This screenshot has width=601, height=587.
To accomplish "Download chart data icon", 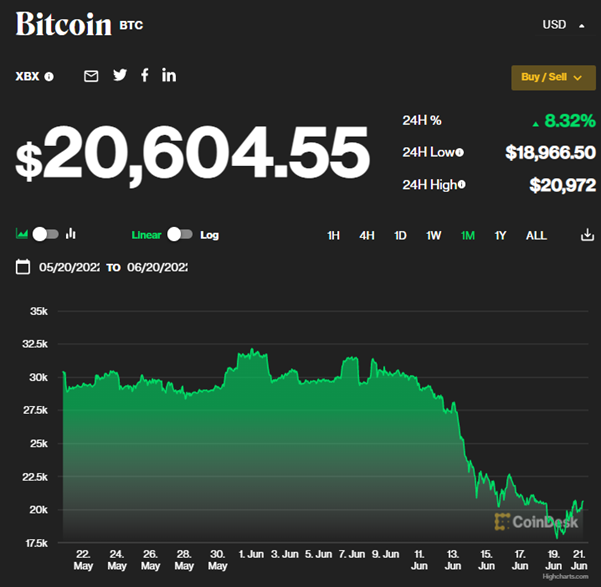I will [x=587, y=235].
